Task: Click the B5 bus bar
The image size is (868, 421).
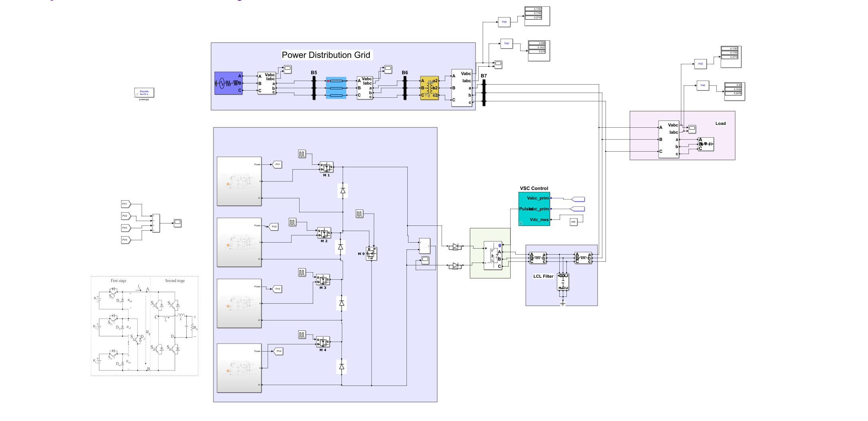Action: pyautogui.click(x=314, y=88)
